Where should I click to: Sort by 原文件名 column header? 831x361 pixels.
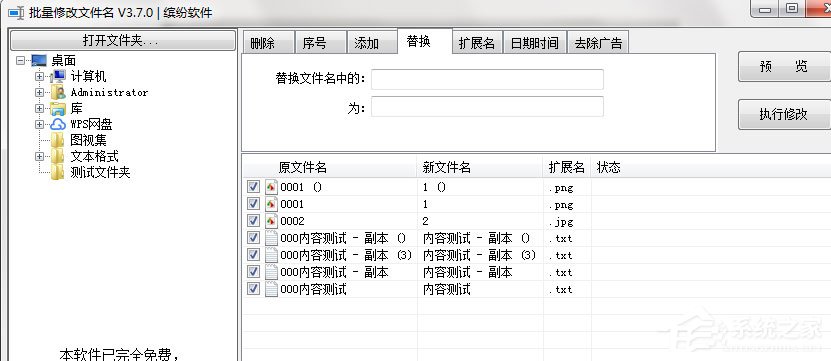[x=330, y=168]
